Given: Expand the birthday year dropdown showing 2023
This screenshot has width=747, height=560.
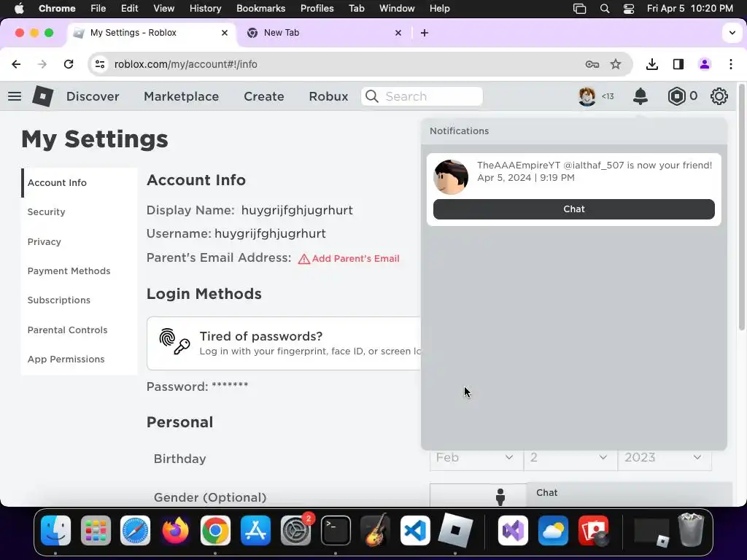Looking at the screenshot, I should [665, 458].
